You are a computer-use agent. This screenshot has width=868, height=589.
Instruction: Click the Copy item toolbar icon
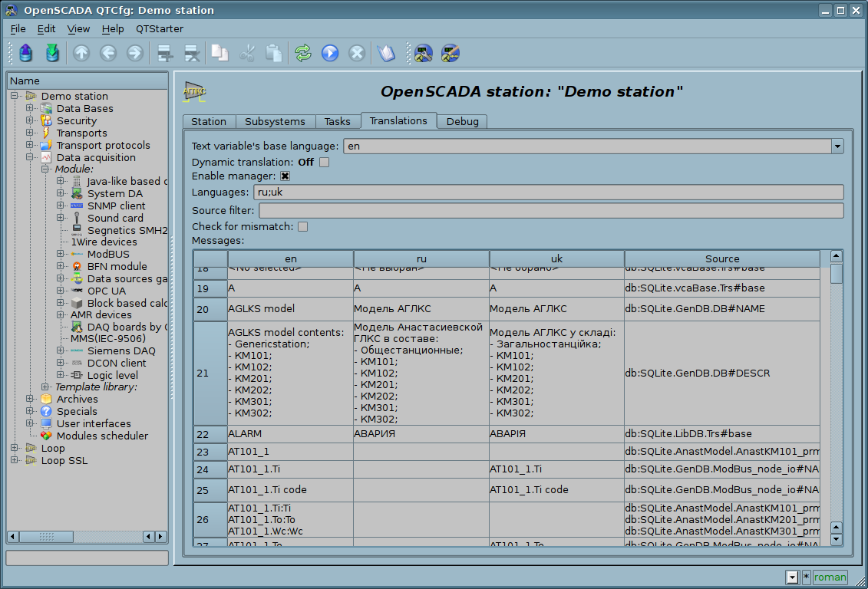pyautogui.click(x=219, y=53)
